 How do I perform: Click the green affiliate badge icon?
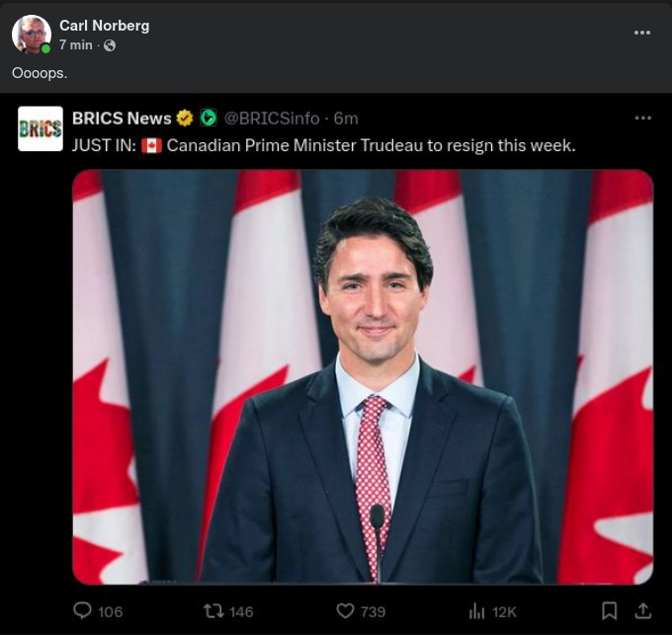point(209,119)
